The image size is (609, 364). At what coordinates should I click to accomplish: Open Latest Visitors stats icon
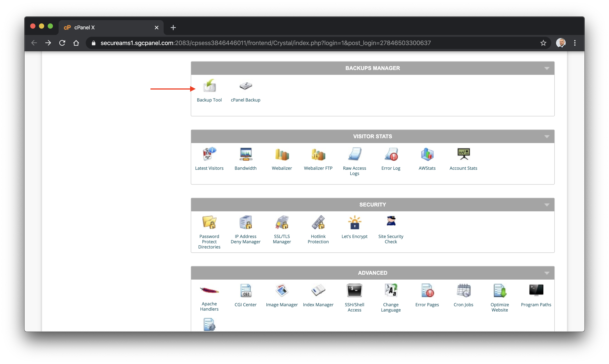point(209,154)
